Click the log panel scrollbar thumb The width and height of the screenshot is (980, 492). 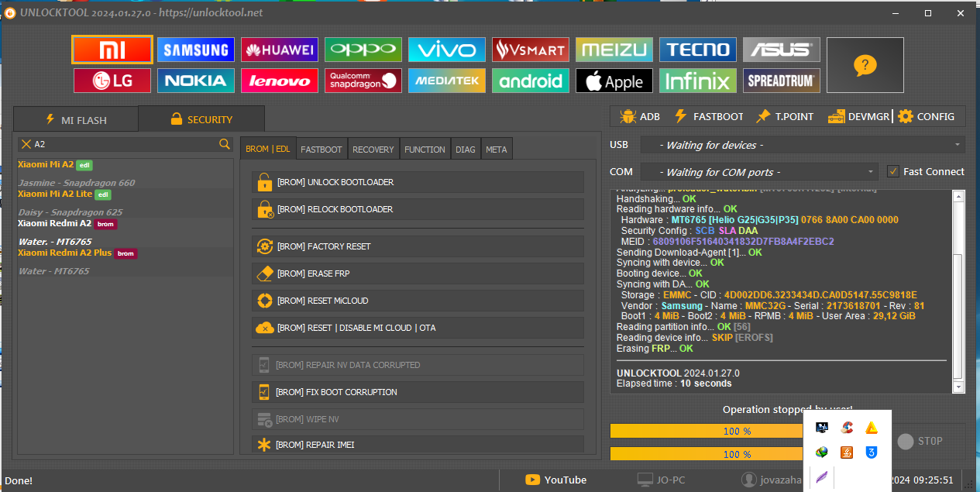click(x=958, y=315)
